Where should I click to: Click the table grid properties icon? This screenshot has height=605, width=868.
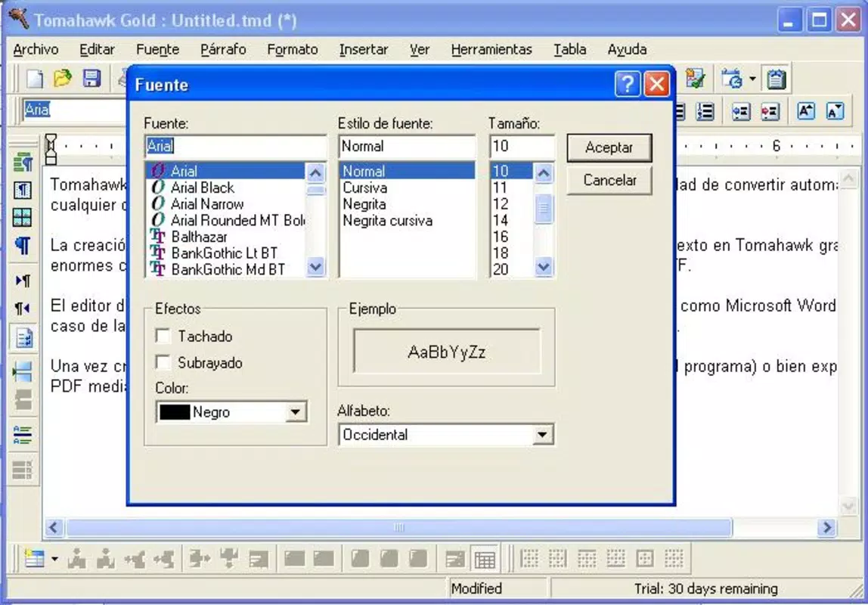(x=485, y=560)
